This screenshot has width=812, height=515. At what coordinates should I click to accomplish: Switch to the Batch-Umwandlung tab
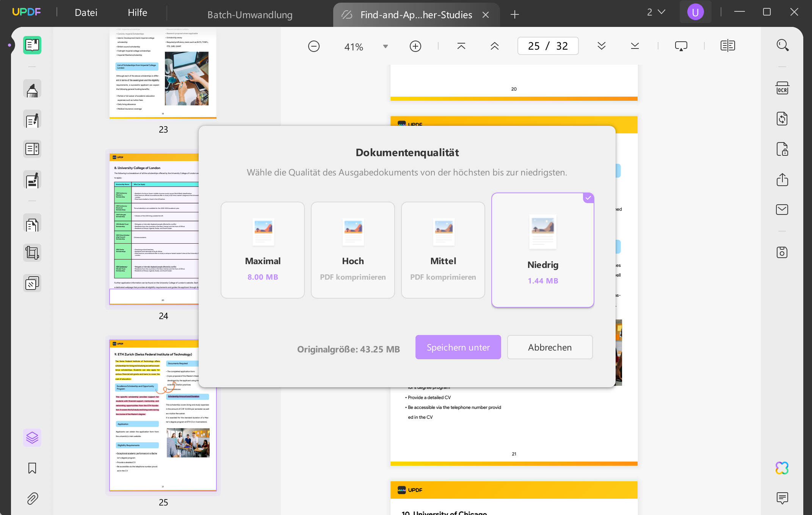(x=250, y=15)
